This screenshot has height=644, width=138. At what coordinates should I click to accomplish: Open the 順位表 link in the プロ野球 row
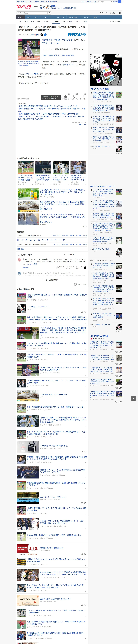click(72, 235)
